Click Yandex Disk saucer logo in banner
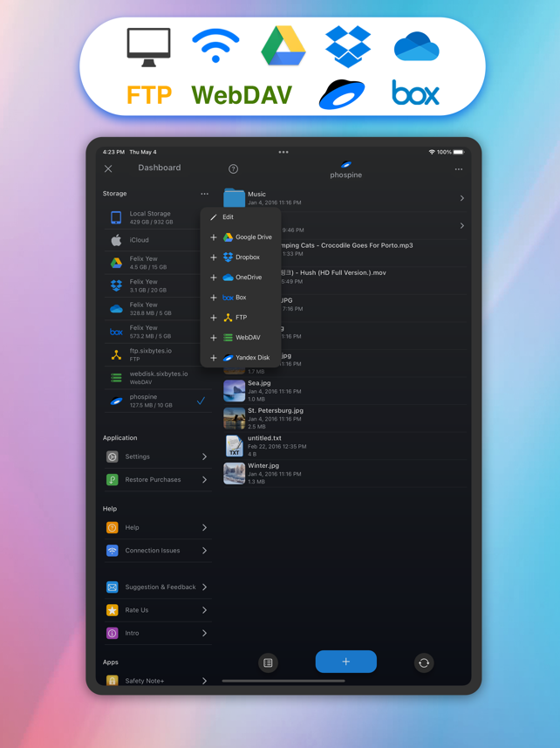 (342, 94)
